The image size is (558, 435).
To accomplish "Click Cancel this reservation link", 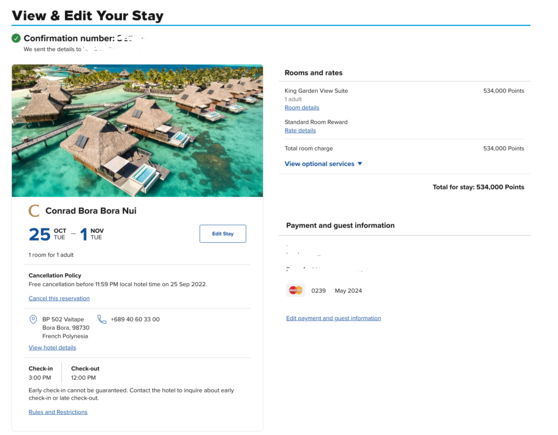I will pos(59,298).
